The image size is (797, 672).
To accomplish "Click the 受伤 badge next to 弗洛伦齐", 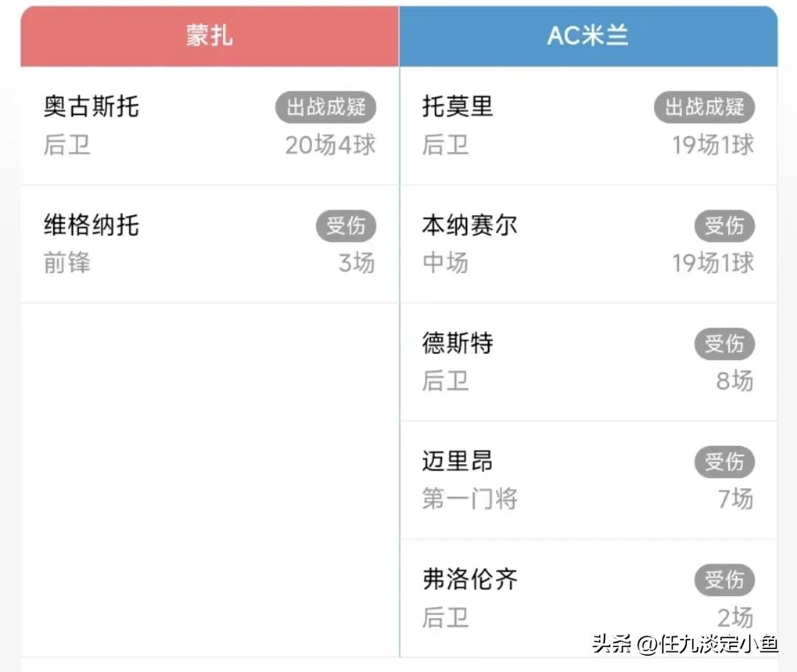I will [x=725, y=581].
